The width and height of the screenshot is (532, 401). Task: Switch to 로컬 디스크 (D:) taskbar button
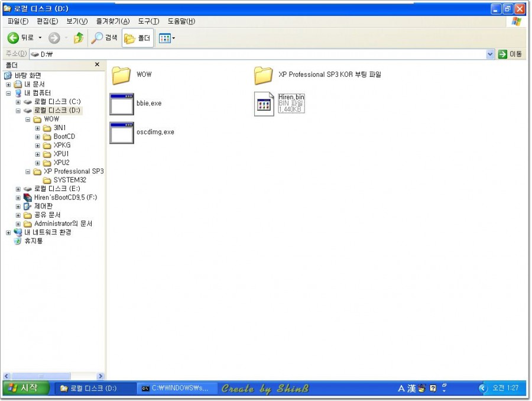point(95,389)
